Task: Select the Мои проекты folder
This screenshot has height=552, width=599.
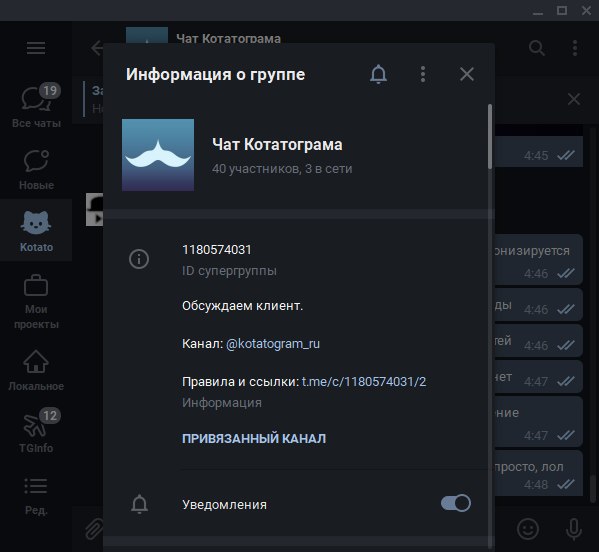Action: [x=36, y=301]
